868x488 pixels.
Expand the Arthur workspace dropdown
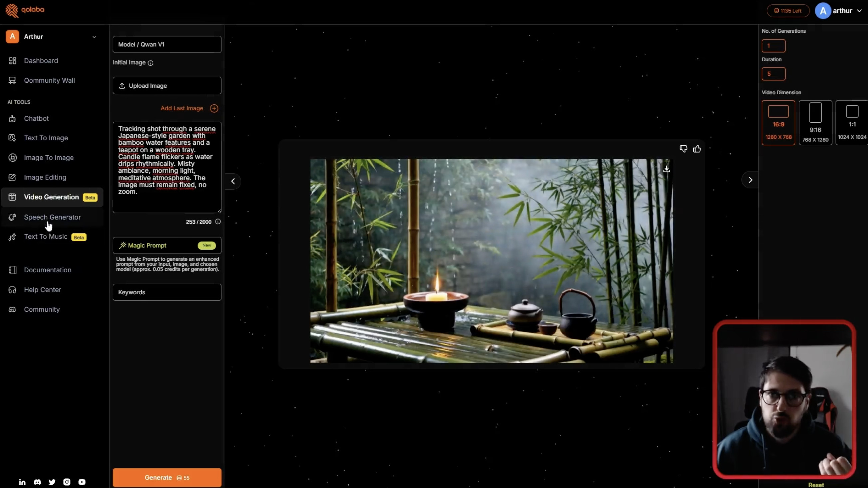click(x=94, y=37)
